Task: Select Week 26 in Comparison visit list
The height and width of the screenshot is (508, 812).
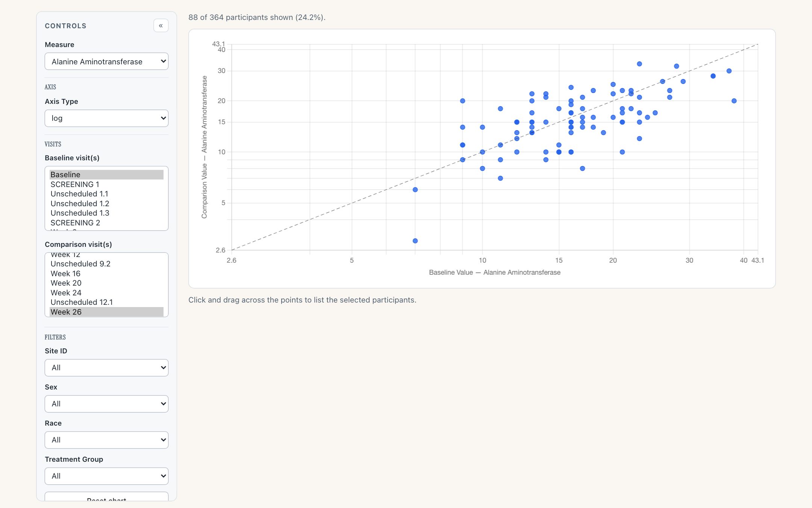Action: [x=106, y=312]
